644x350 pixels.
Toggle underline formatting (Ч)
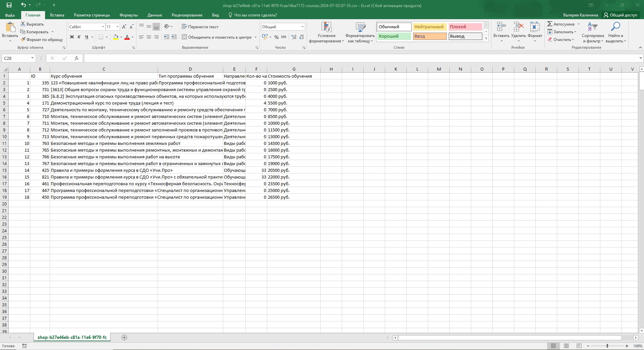point(86,37)
